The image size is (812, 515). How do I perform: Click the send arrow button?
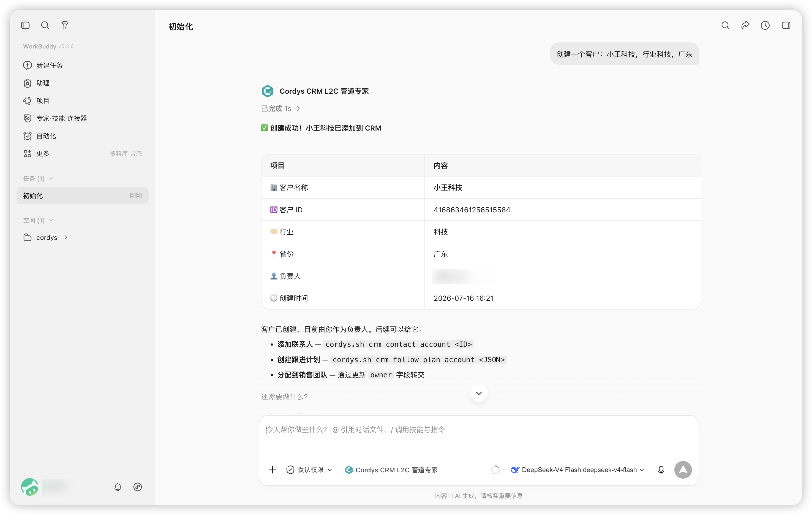click(683, 470)
